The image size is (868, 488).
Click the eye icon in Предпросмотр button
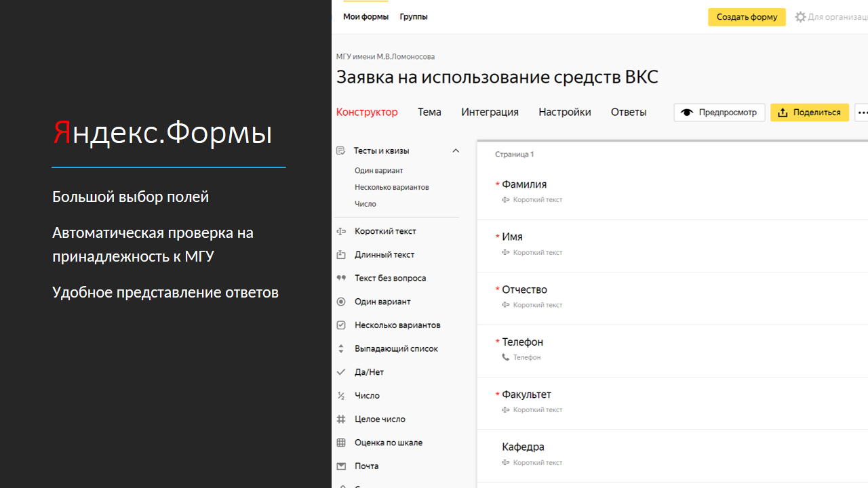[687, 113]
